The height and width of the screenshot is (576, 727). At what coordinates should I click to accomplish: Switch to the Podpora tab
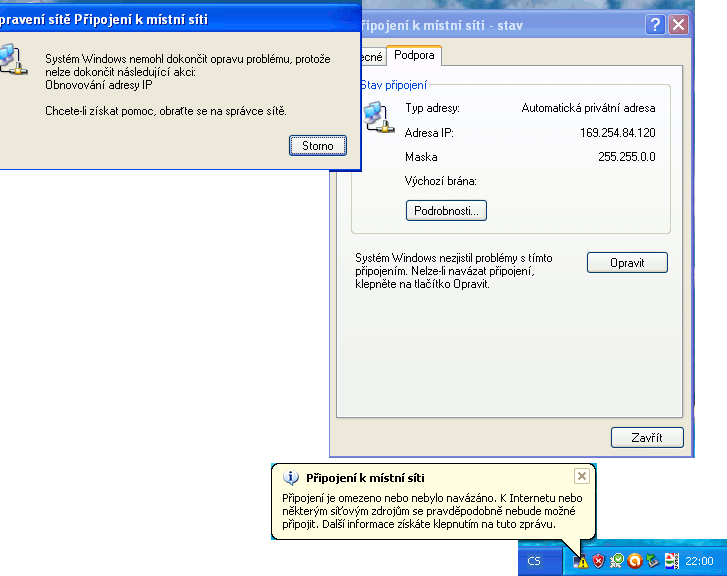[x=414, y=56]
